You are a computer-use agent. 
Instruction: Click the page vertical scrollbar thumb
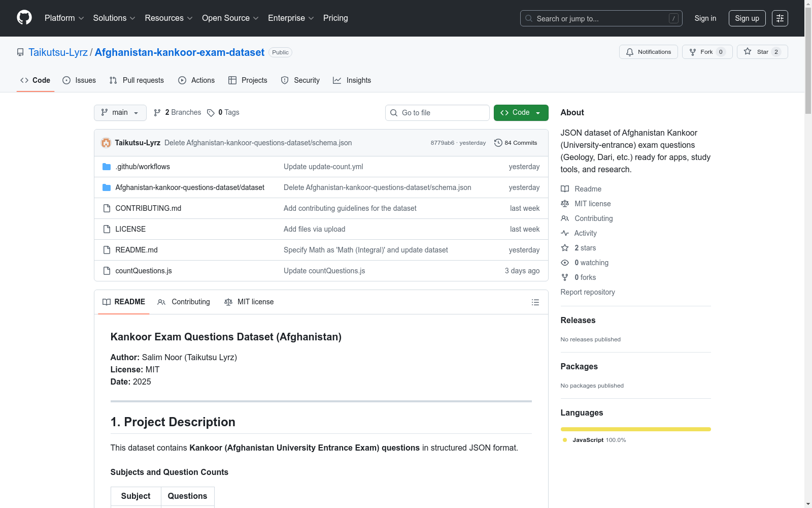tap(808, 61)
